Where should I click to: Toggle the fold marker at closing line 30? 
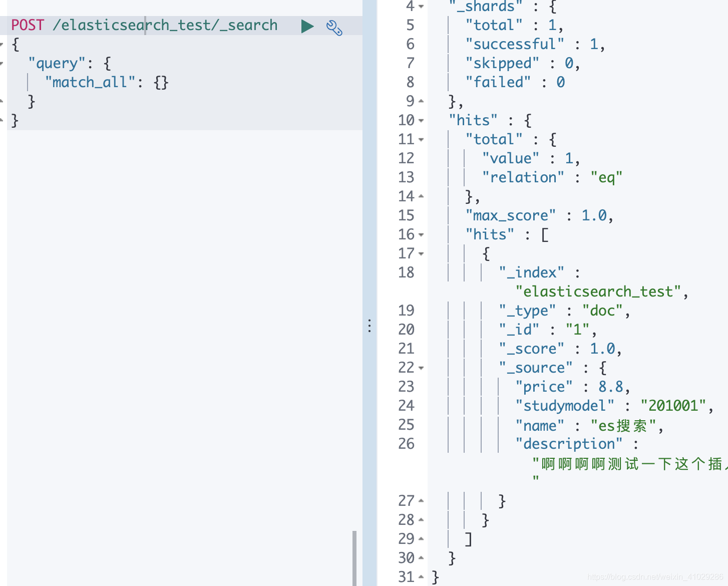click(x=421, y=558)
